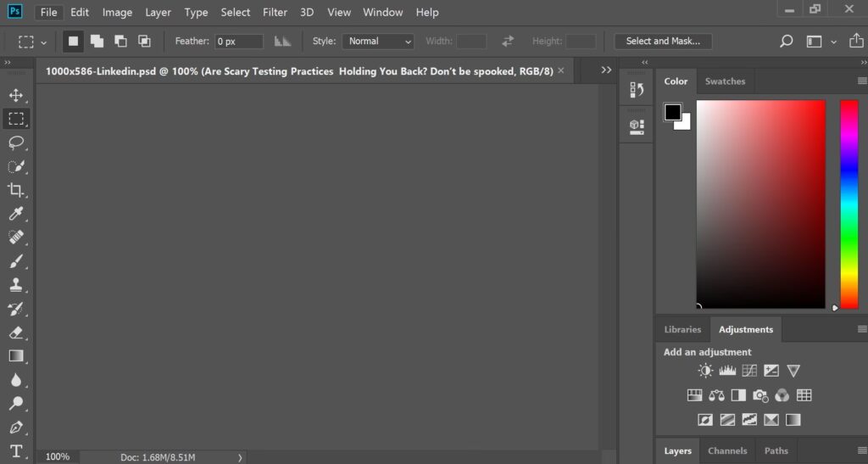
Task: Add a Brightness/Contrast adjustment
Action: click(x=705, y=371)
